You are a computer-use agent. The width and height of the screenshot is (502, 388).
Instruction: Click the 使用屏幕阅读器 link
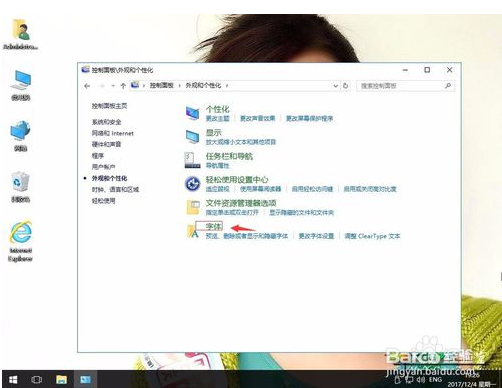pyautogui.click(x=261, y=189)
